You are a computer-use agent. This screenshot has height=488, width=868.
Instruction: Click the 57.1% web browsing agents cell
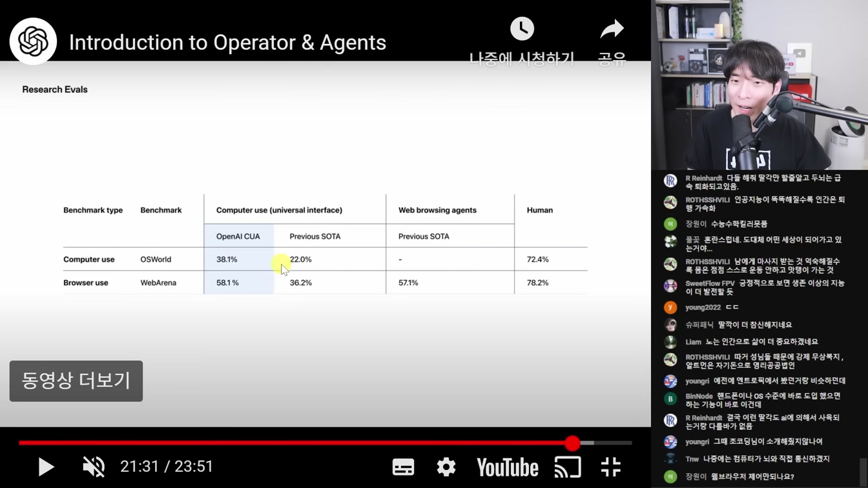point(408,283)
